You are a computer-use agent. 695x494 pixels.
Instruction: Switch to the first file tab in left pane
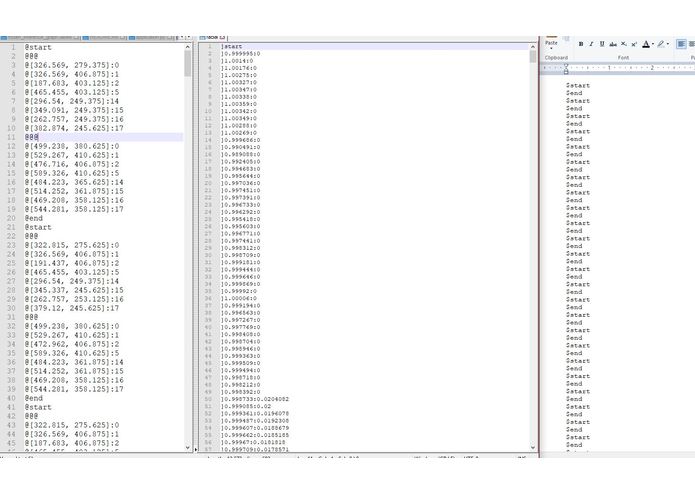pos(40,37)
